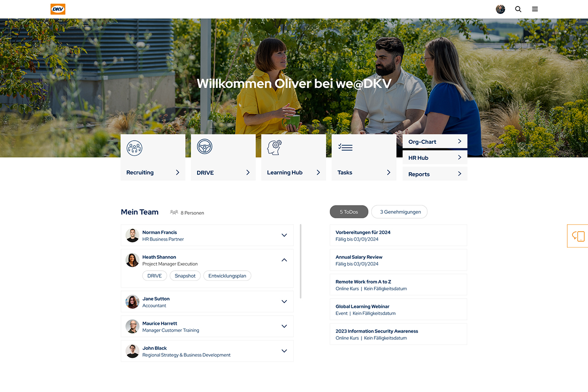
Task: Open the Tasks tile arrow
Action: 388,172
